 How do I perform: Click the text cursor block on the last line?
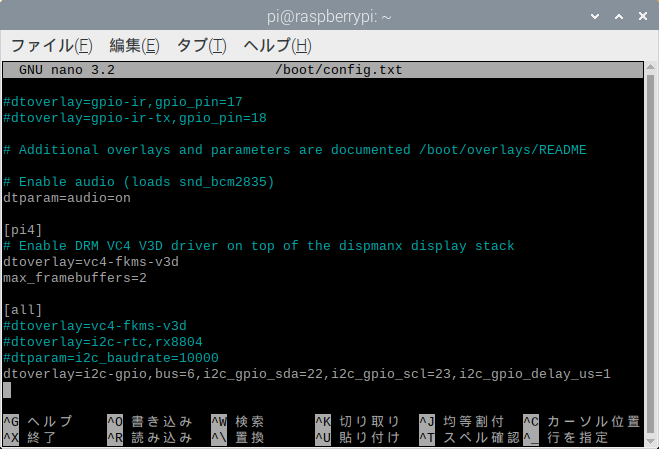(7, 390)
